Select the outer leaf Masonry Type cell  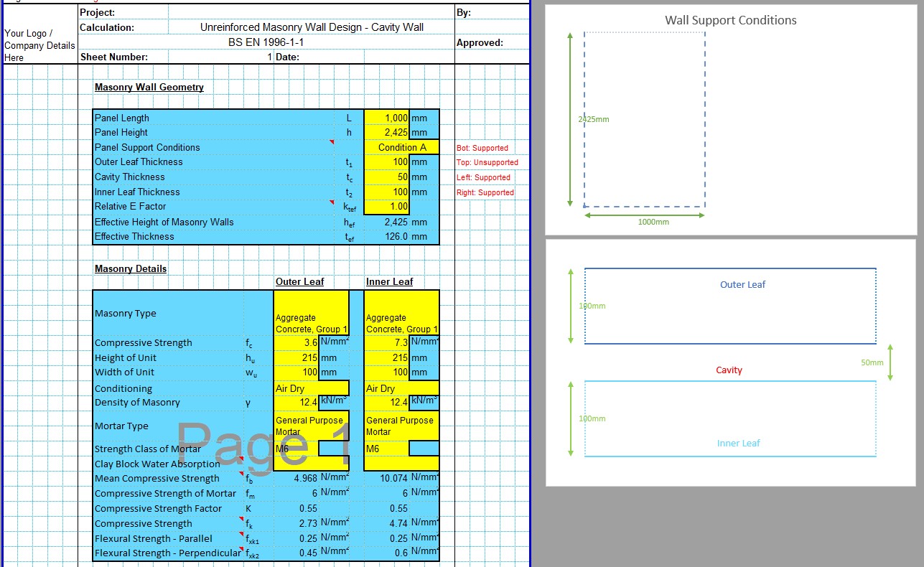(310, 313)
